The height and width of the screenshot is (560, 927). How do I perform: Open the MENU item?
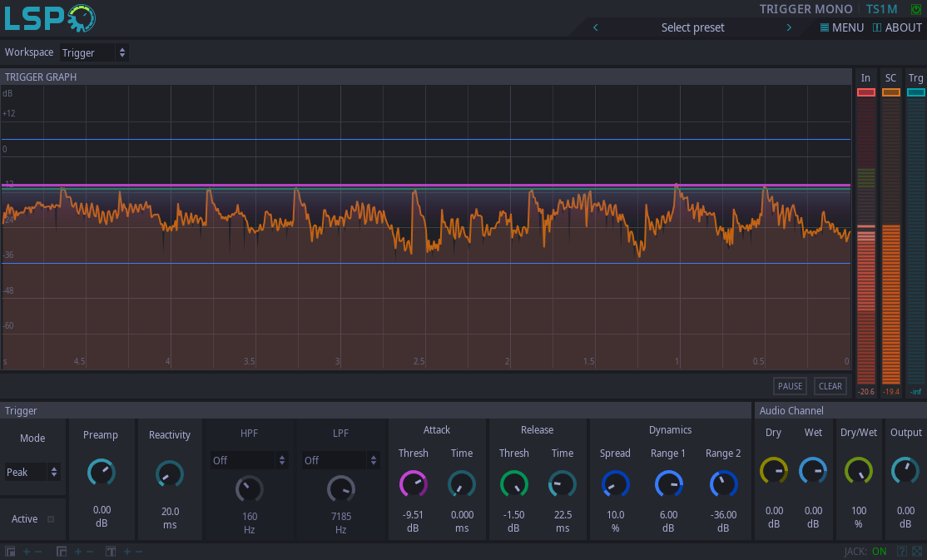[x=842, y=27]
